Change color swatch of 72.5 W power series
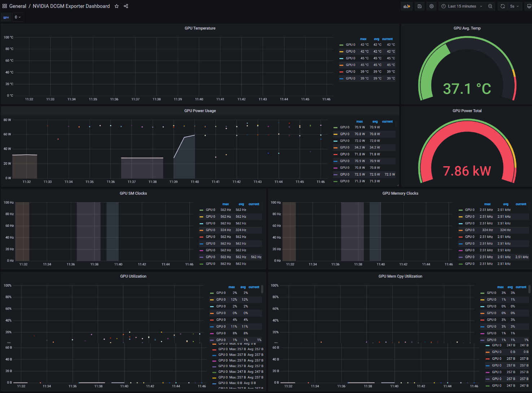Image resolution: width=532 pixels, height=393 pixels. [336, 175]
